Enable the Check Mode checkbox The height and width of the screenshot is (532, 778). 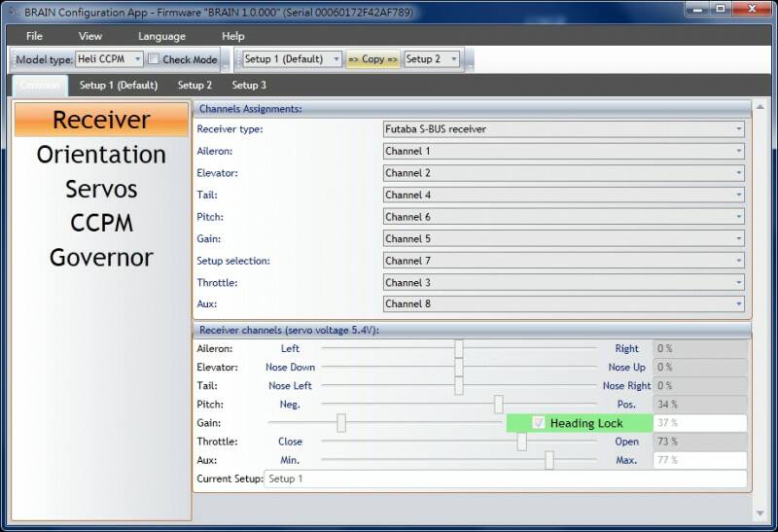tap(156, 59)
